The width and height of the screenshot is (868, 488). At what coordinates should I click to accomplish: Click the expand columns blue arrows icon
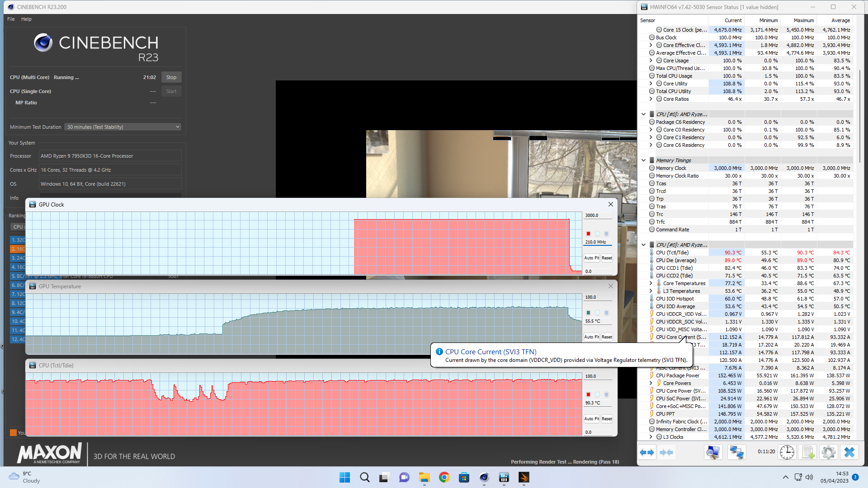click(x=647, y=452)
